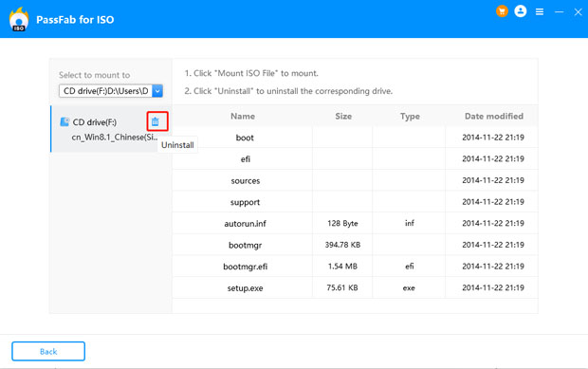588x369 pixels.
Task: Go back with the Back button
Action: coord(48,351)
